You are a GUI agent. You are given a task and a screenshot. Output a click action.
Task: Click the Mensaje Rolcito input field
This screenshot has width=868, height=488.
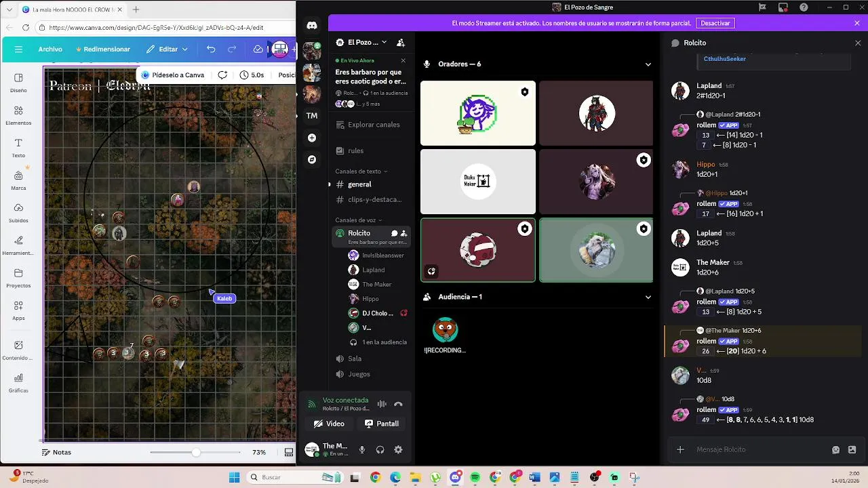coord(759,449)
